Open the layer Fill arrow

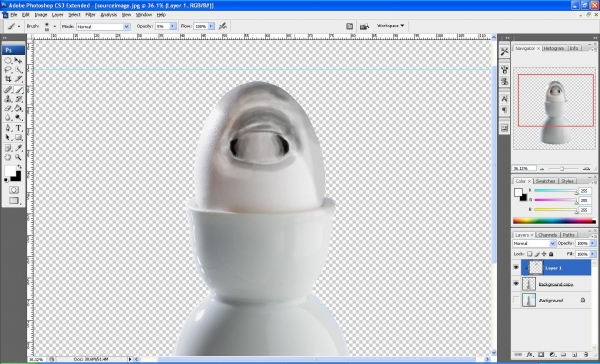[593, 254]
